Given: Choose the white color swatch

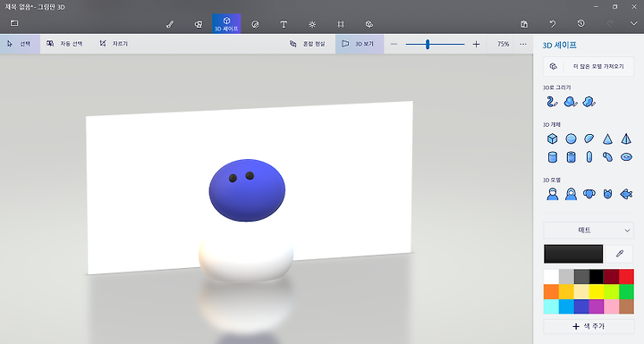Looking at the screenshot, I should point(551,277).
